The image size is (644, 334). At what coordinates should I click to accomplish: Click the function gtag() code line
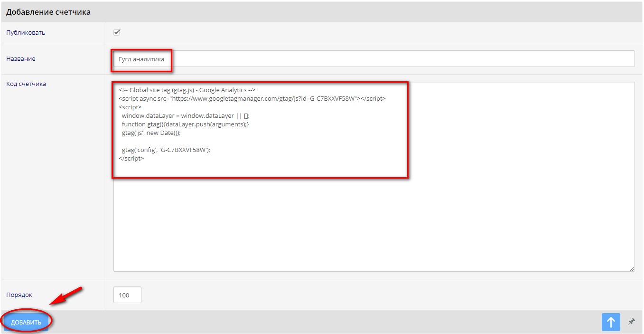pos(185,124)
